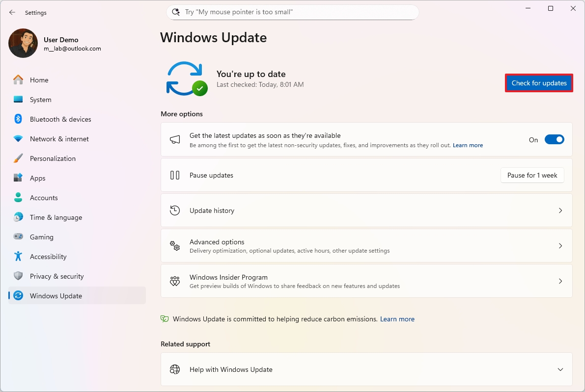Screen dimensions: 585x392
Task: Click the Check for updates button
Action: (x=538, y=82)
